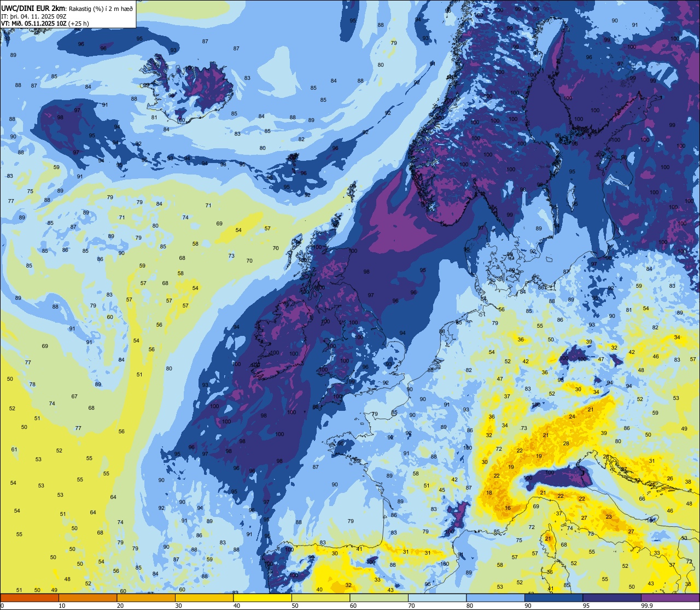
Task: Click the pale blue 70–80 legend swatch
Action: click(437, 597)
